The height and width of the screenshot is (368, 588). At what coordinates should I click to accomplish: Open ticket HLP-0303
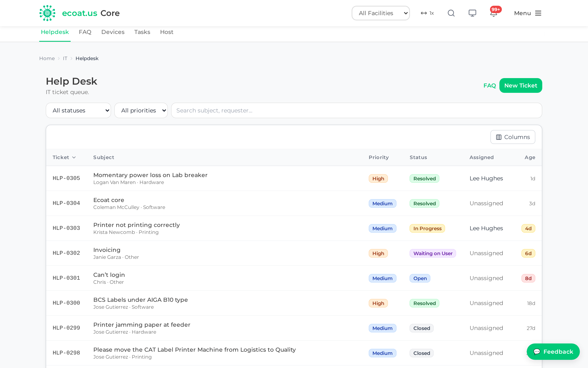tap(66, 228)
